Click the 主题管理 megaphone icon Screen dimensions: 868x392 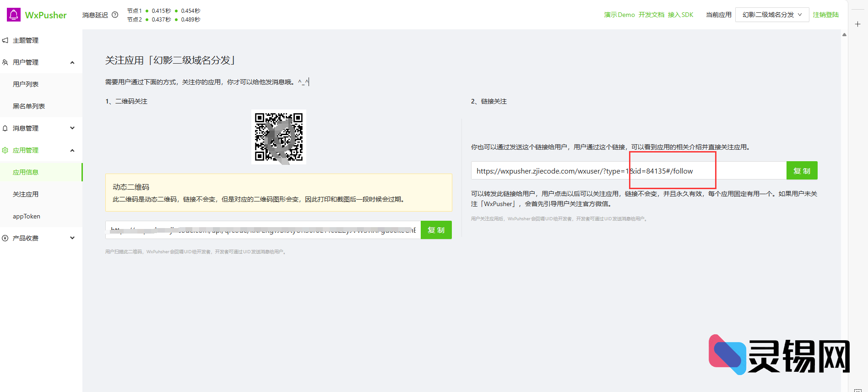[x=5, y=40]
